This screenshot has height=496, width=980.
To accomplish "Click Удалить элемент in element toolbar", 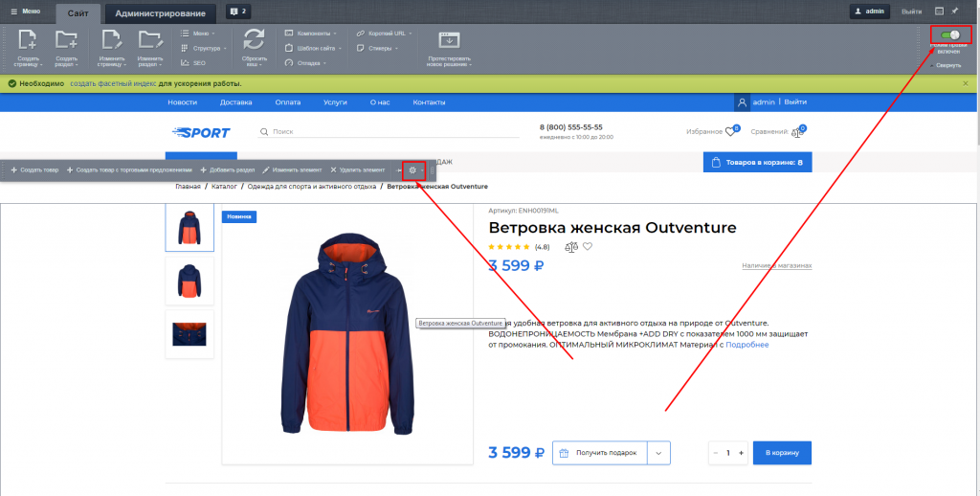I will (x=358, y=170).
